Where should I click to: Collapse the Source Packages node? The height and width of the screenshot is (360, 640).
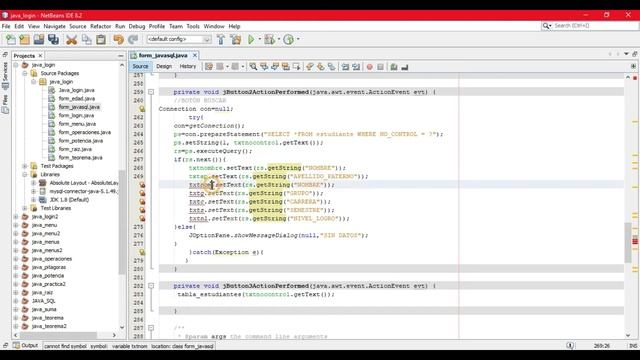25,73
